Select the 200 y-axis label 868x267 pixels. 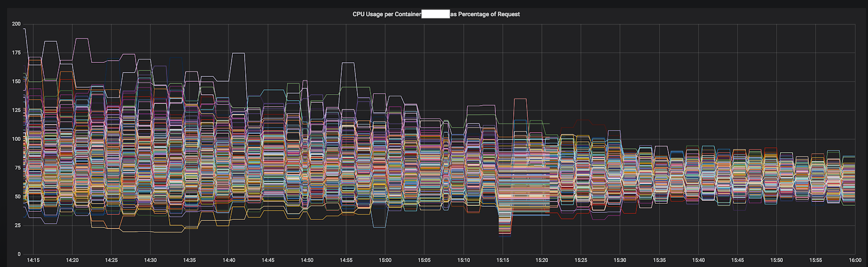click(16, 24)
